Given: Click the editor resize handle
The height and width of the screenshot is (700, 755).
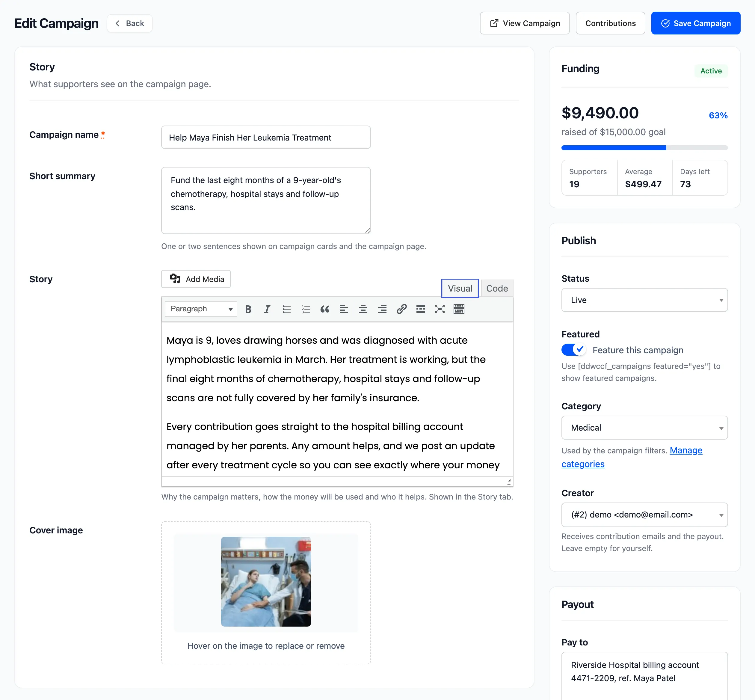Looking at the screenshot, I should pyautogui.click(x=508, y=482).
